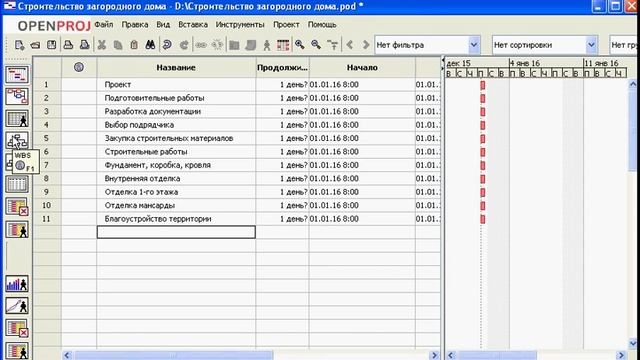Viewport: 640px width, 360px height.
Task: Open the Помощь menu
Action: point(322,25)
